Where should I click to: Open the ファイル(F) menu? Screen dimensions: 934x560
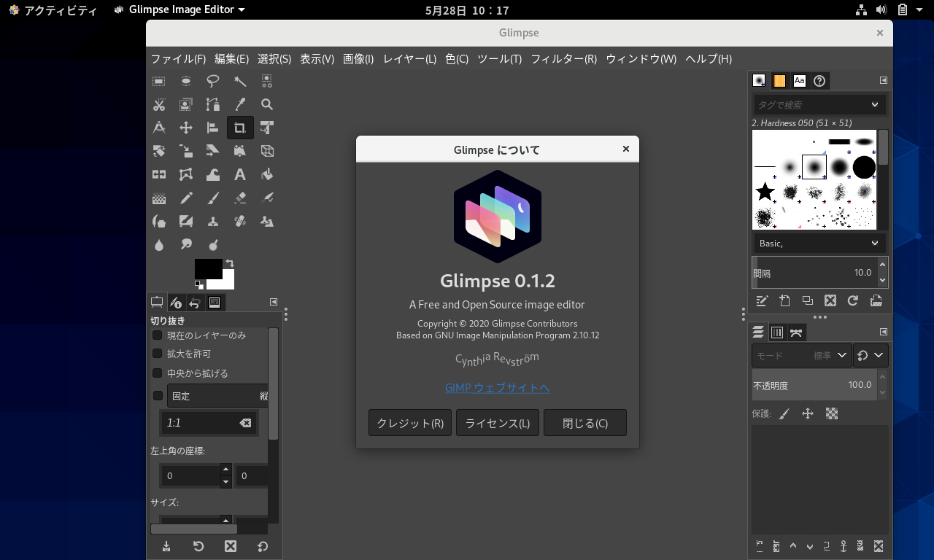point(178,59)
